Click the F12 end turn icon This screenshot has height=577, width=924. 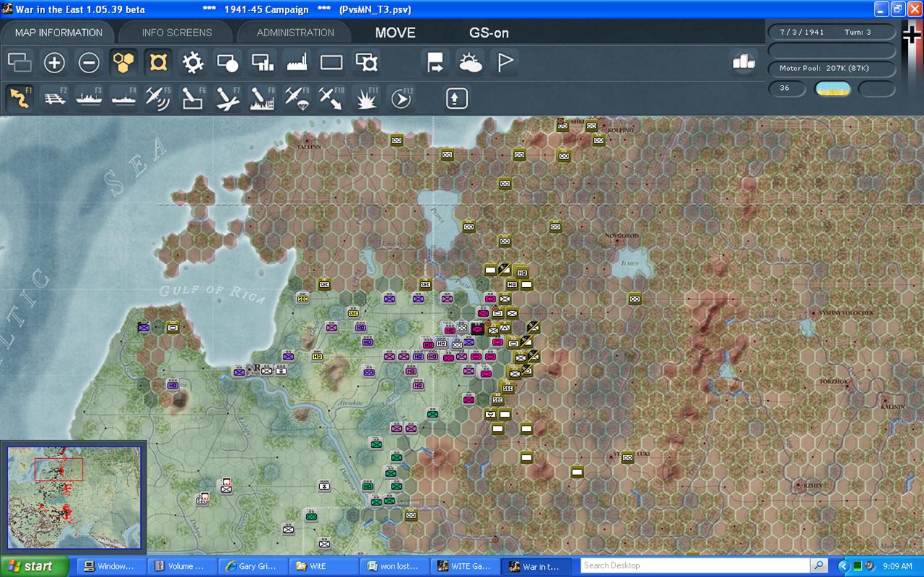(401, 98)
